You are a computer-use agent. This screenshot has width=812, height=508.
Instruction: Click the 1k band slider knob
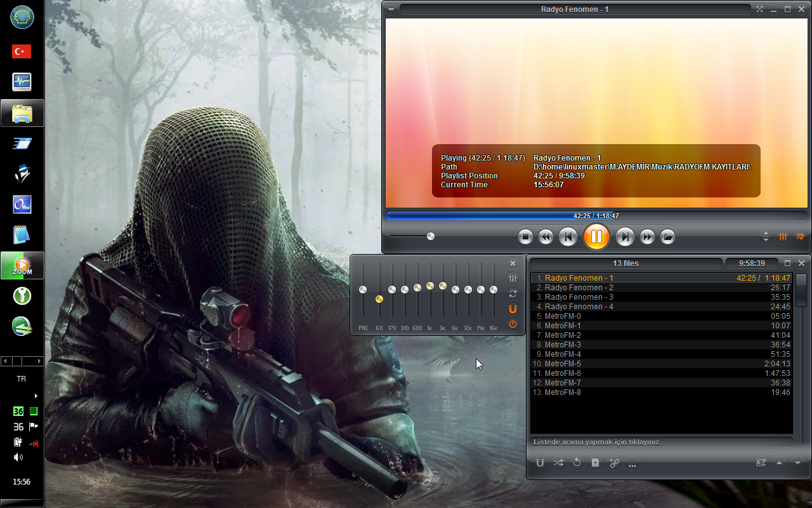(430, 286)
